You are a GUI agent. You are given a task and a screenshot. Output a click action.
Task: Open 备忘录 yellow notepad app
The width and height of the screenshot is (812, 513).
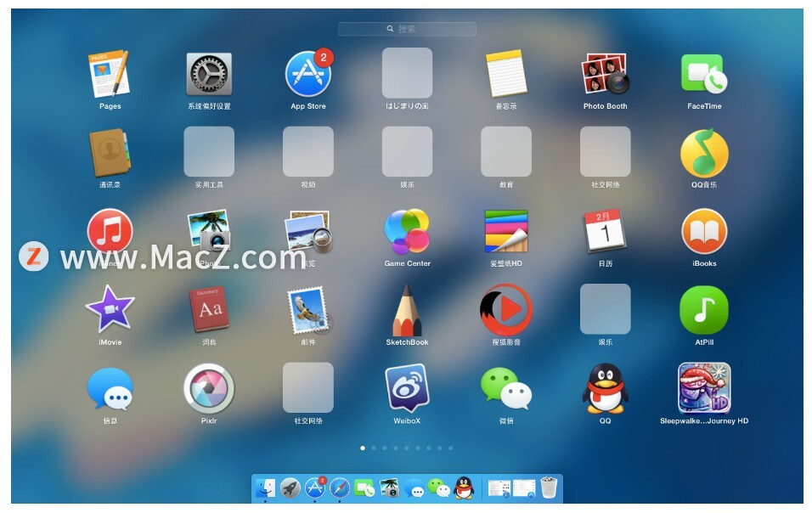coord(506,74)
